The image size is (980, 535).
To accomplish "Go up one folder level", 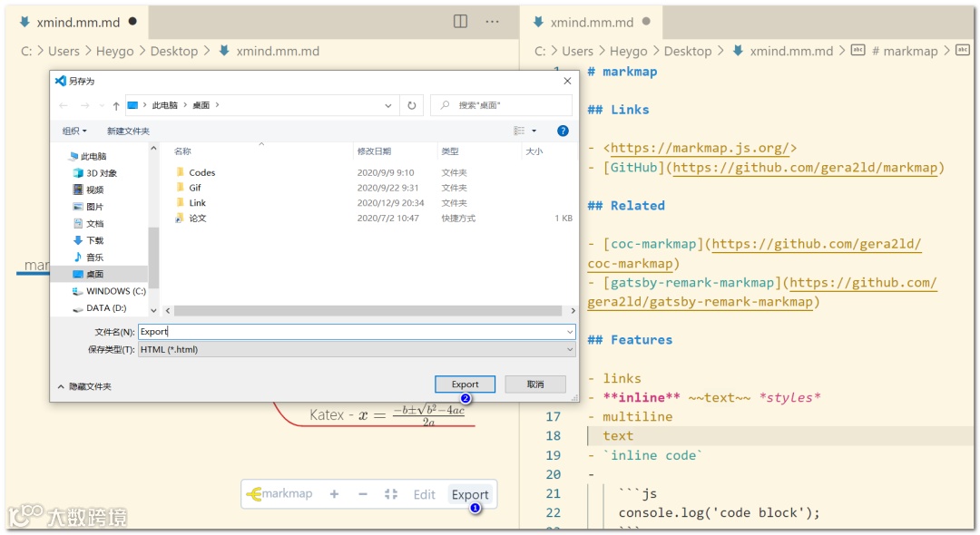I will click(115, 105).
